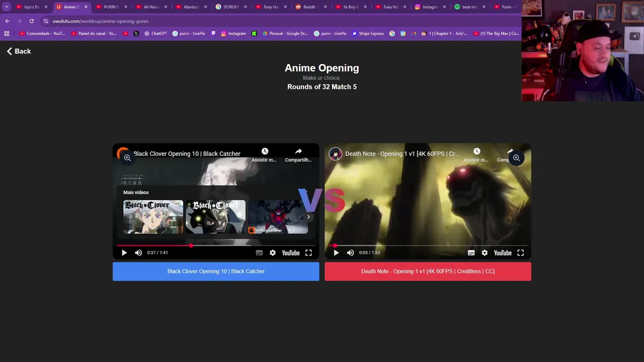Viewport: 644px width, 362px height.
Task: Open the Kick bookmark icon
Action: [x=254, y=34]
